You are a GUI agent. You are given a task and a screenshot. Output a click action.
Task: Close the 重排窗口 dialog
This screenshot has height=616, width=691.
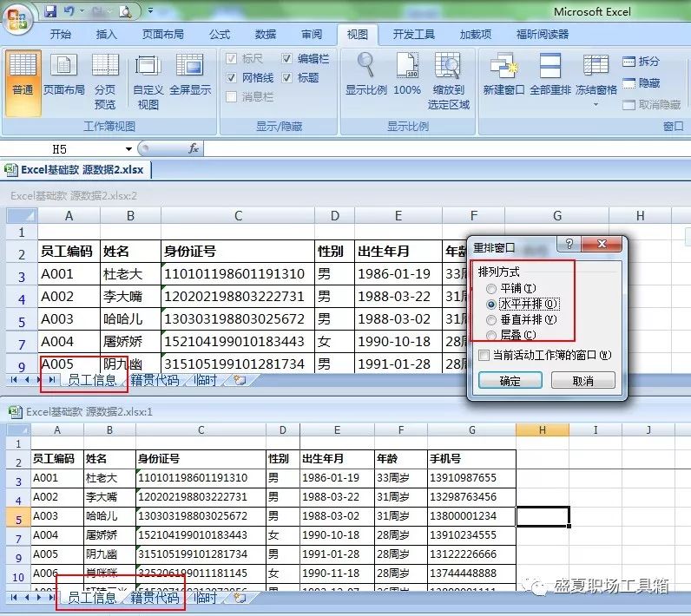click(x=602, y=244)
